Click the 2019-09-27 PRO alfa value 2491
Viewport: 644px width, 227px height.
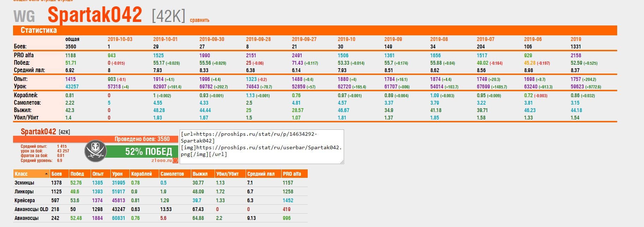297,56
